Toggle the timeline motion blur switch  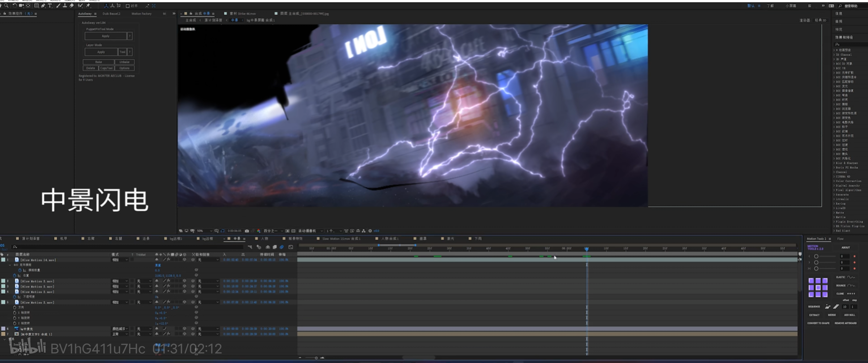coord(282,247)
